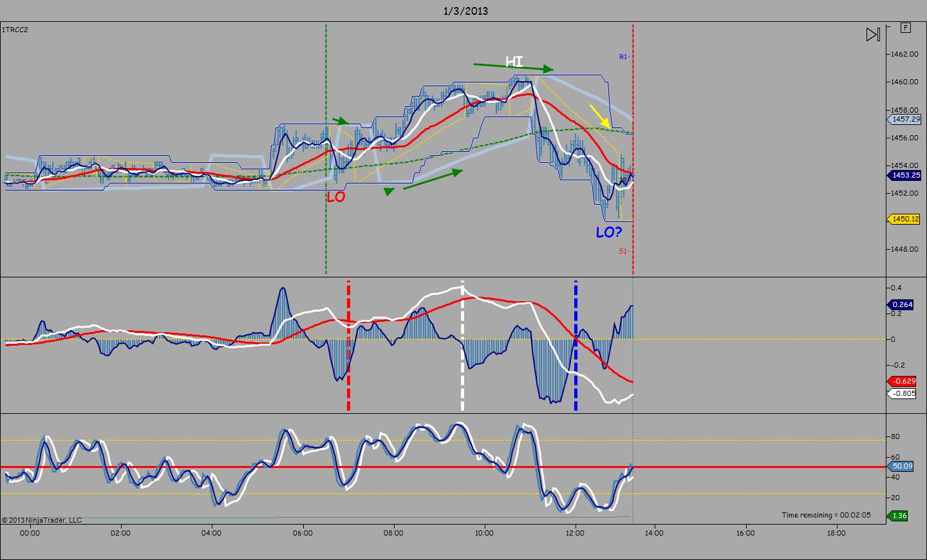Select the thick red dashed vertical line
The width and height of the screenshot is (927, 560).
point(348,346)
